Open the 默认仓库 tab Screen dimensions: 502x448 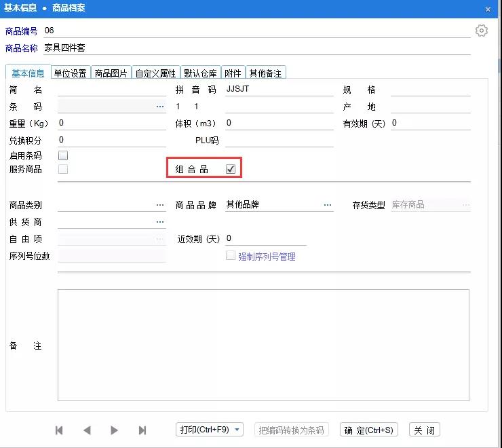tap(200, 73)
